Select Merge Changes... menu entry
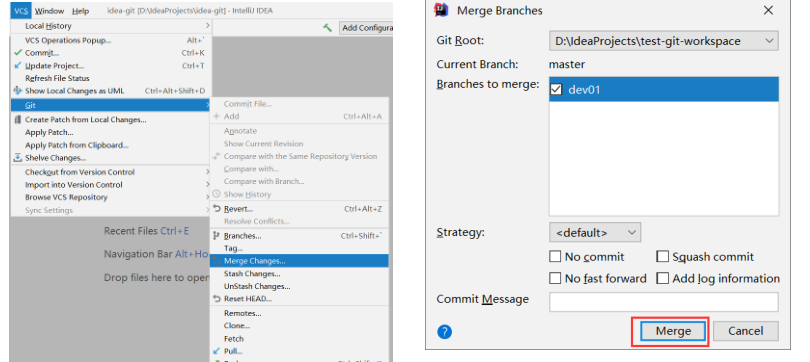810x362 pixels. (299, 261)
